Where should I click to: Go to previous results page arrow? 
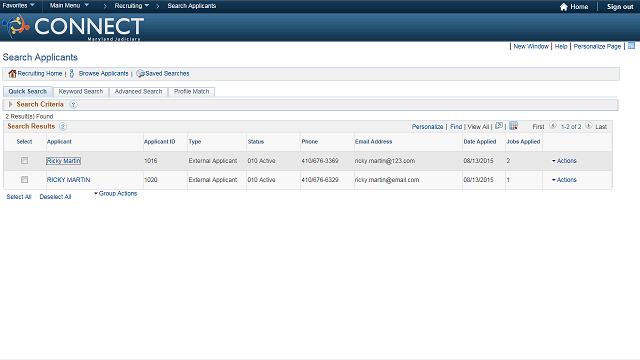point(553,126)
